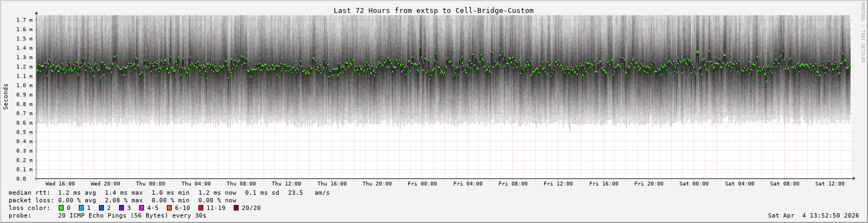Click the green loss color swatch for 0

point(61,208)
